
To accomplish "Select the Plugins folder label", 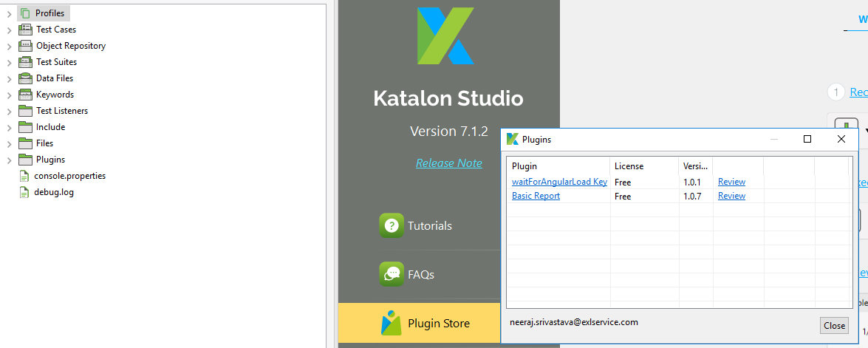I will click(50, 160).
